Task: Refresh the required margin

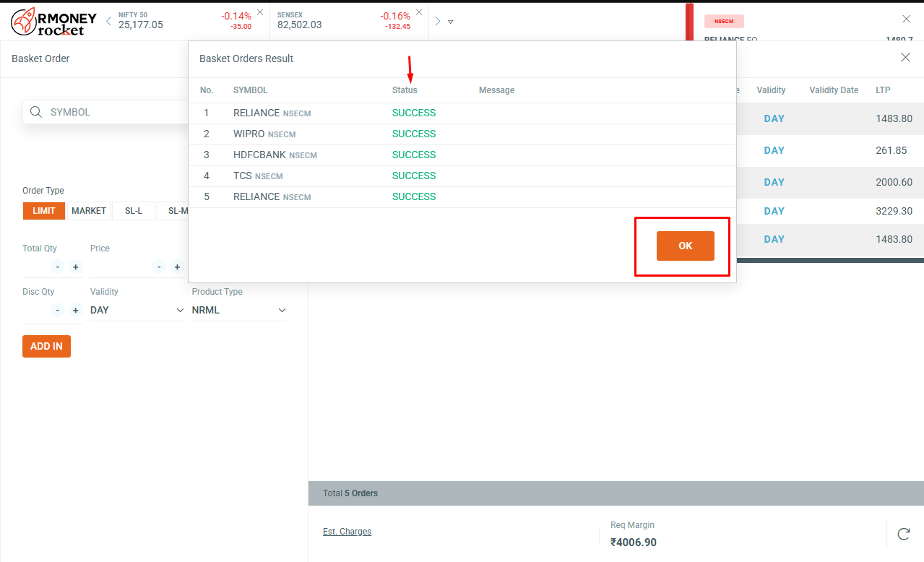Action: 903,534
